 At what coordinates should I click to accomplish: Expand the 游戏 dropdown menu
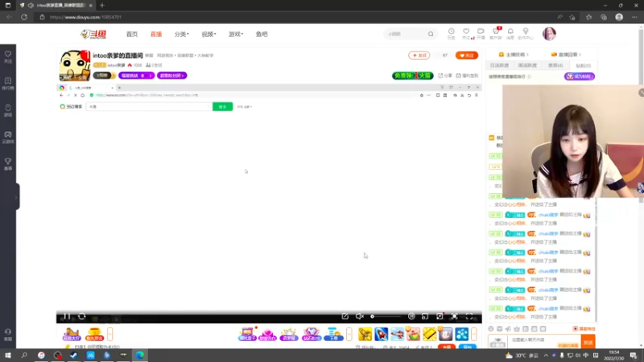(x=236, y=34)
